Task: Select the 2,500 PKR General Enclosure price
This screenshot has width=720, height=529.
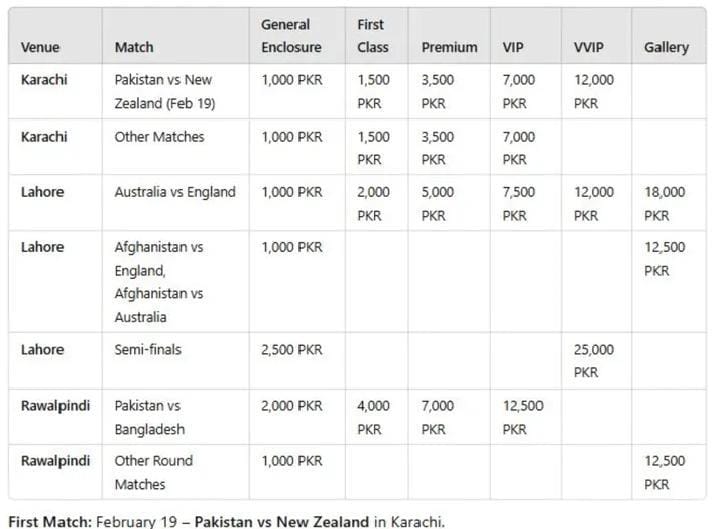Action: pyautogui.click(x=292, y=349)
